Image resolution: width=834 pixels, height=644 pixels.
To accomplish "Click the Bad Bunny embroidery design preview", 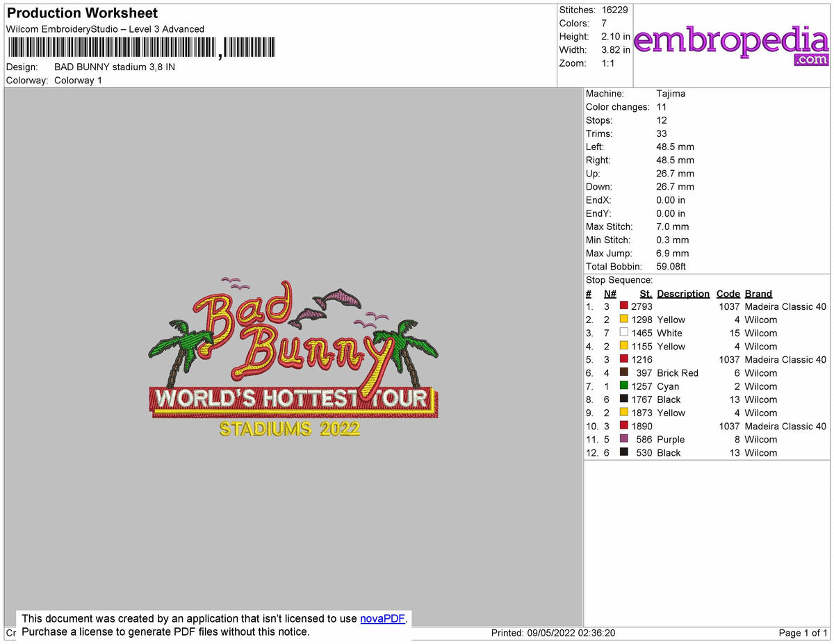I will point(294,358).
